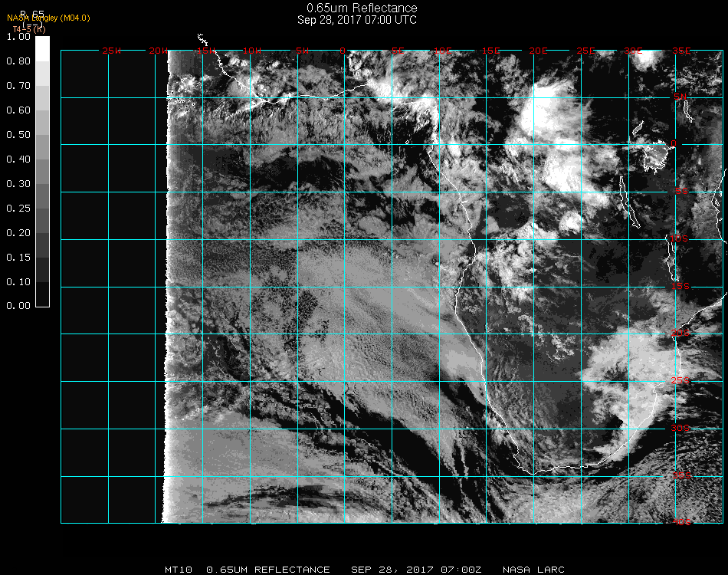Click the "NASA Langley (M04.0)" label
Screen dimensions: 728x575
point(48,18)
